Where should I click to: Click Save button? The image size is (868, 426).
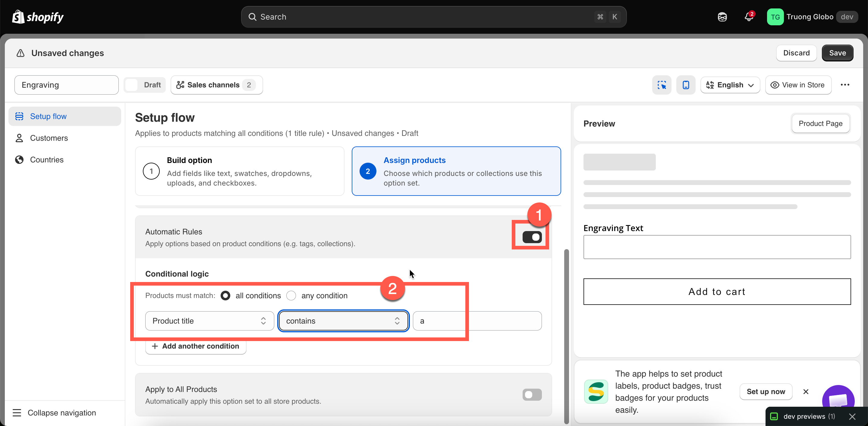(x=837, y=53)
